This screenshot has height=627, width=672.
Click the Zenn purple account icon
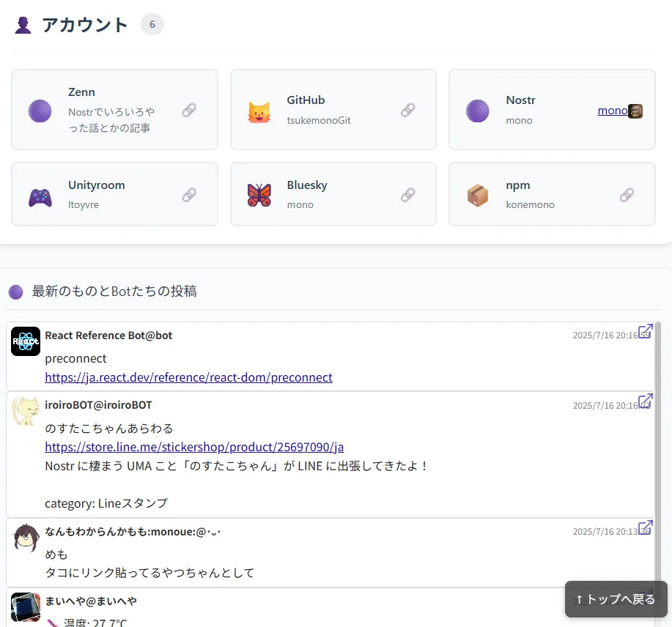tap(40, 110)
